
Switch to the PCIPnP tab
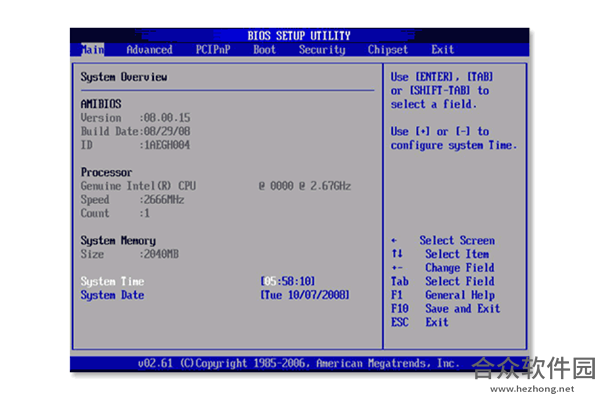click(x=213, y=50)
